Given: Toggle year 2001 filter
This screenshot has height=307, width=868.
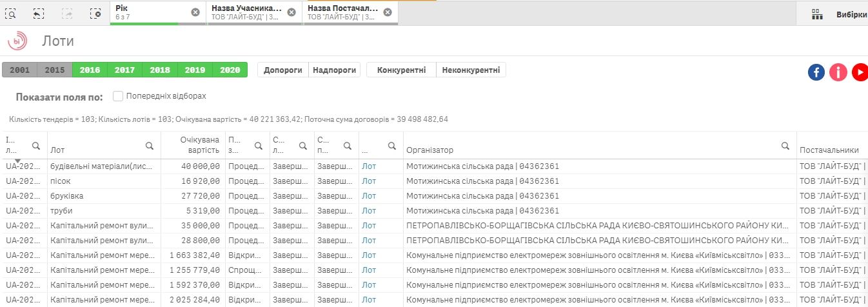Looking at the screenshot, I should pos(19,70).
